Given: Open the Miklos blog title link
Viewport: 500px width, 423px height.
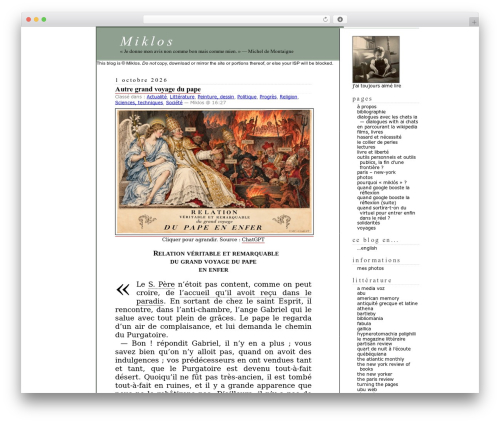Looking at the screenshot, I should click(x=147, y=41).
